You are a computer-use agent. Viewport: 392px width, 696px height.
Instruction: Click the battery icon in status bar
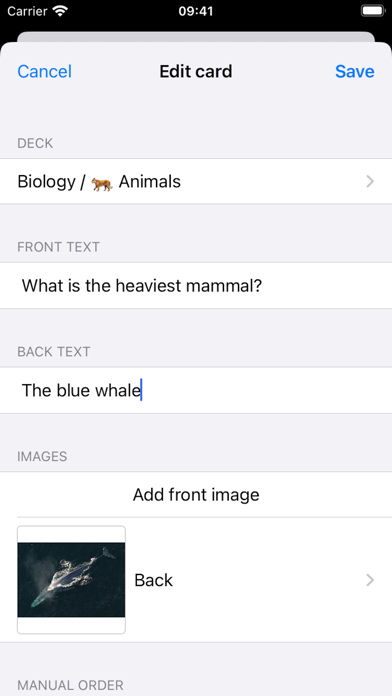pyautogui.click(x=372, y=11)
